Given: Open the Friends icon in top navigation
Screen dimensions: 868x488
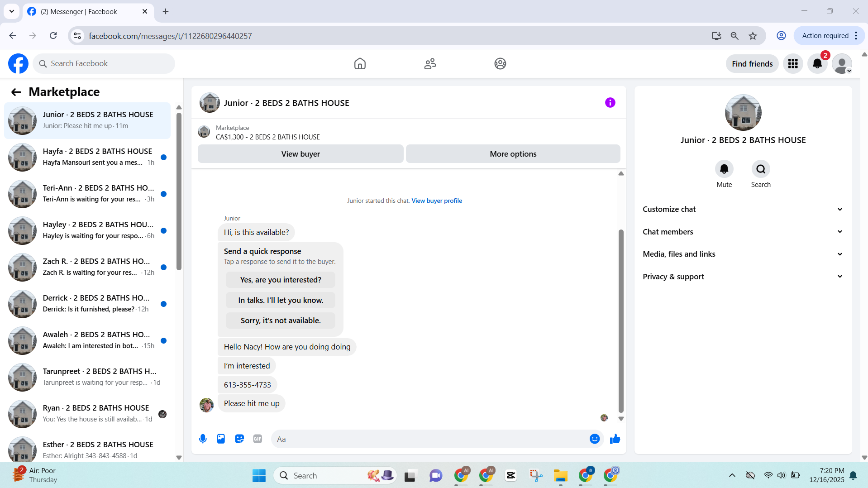Looking at the screenshot, I should click(430, 64).
